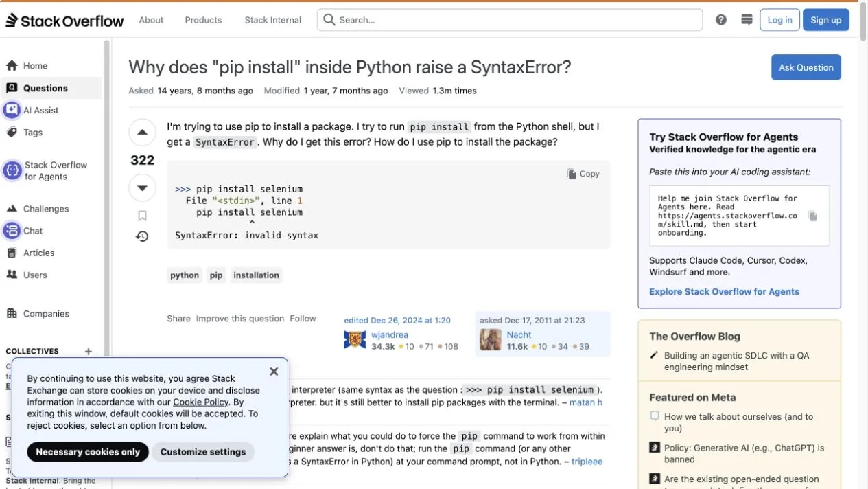Open Nacht's avatar image
The image size is (868, 489).
490,339
